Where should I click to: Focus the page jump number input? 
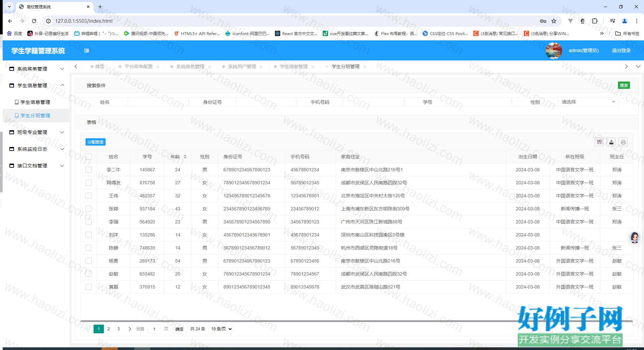(154, 329)
